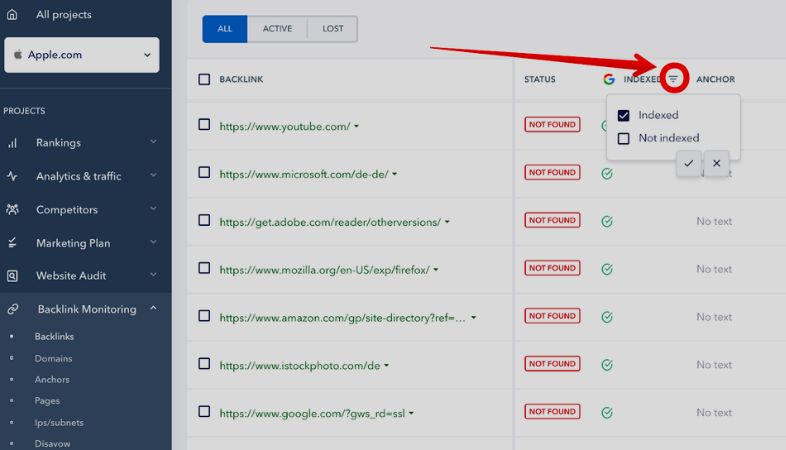Screen dimensions: 786x450
Task: Expand the Marketing Plan chevron
Action: (x=153, y=242)
